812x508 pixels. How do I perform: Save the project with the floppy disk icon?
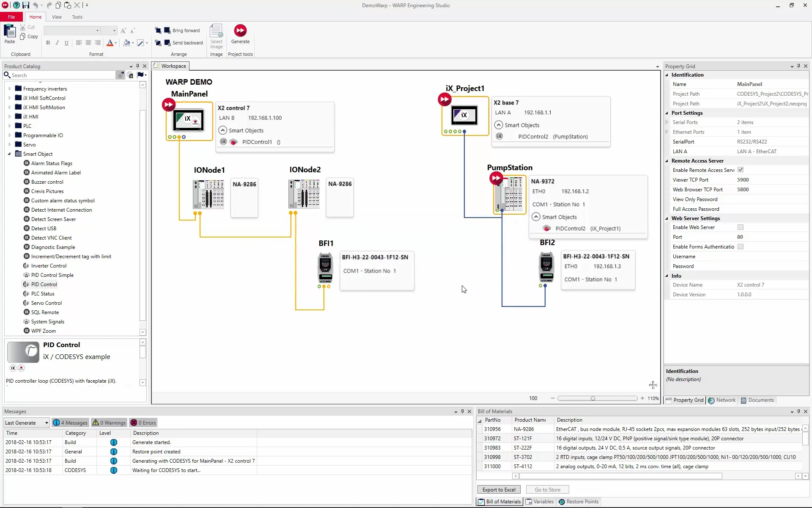pyautogui.click(x=26, y=5)
